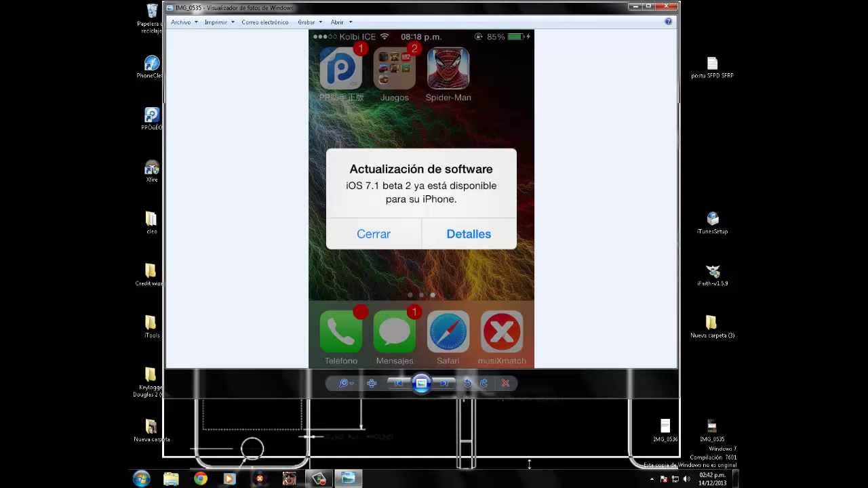Select the cleo folder on desktop
The image size is (868, 488).
pos(151,223)
